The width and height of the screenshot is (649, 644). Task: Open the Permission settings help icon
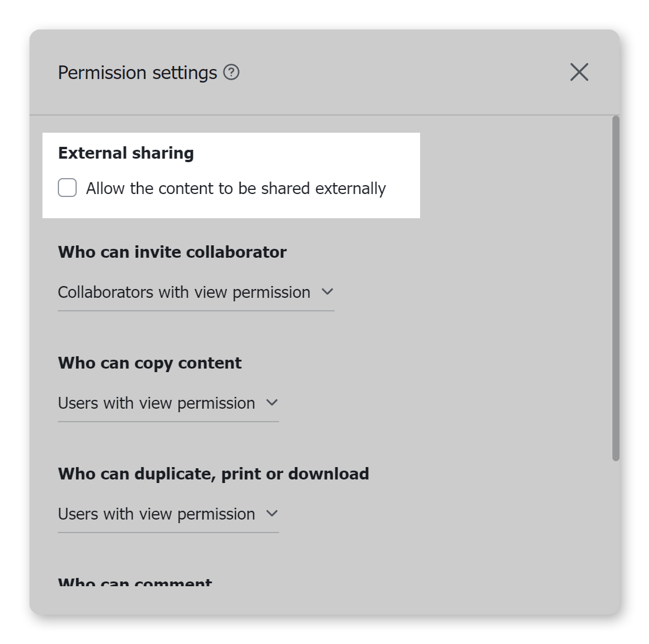232,73
